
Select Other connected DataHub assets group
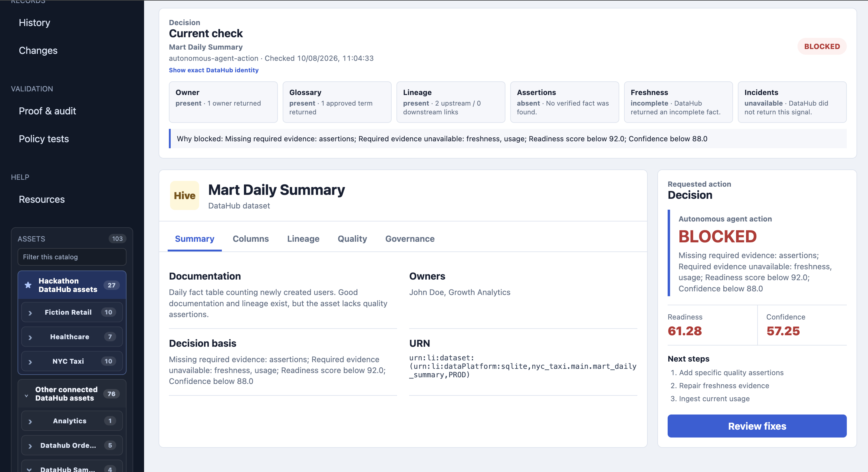coord(72,394)
